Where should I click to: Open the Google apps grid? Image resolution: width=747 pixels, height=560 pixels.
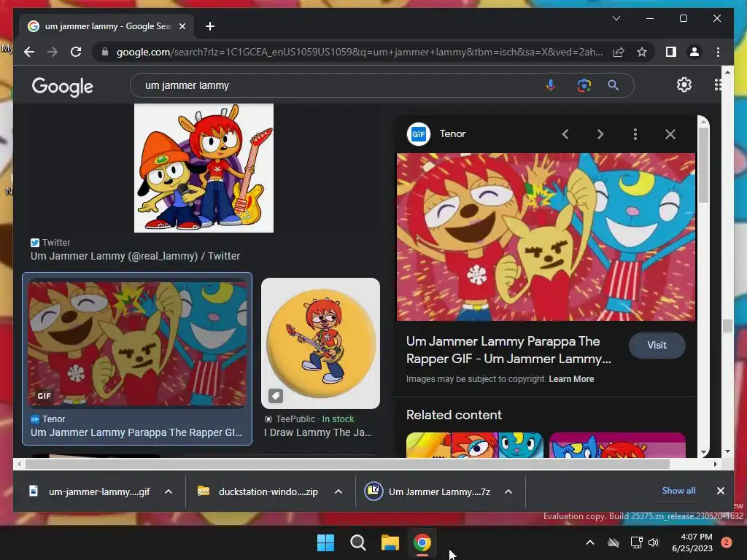718,85
